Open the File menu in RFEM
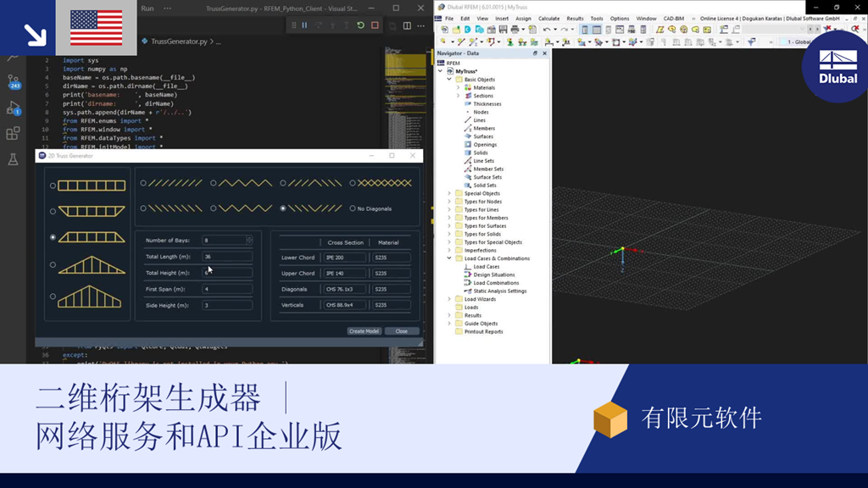The image size is (868, 488). click(x=449, y=19)
